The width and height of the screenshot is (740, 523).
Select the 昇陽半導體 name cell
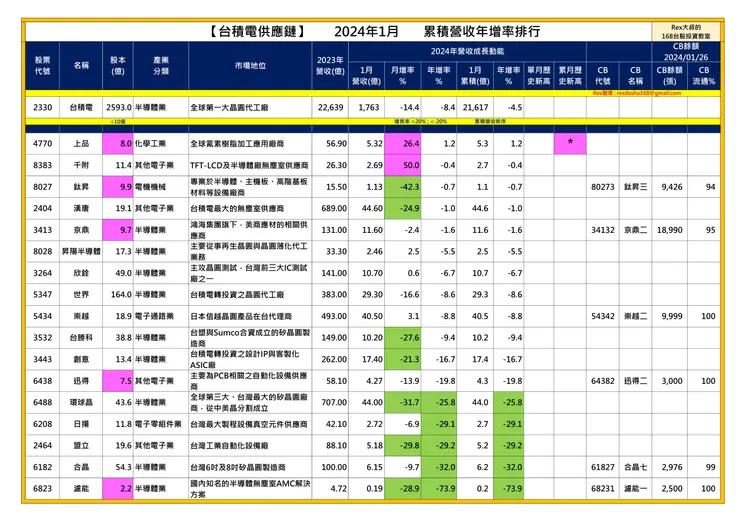click(81, 252)
